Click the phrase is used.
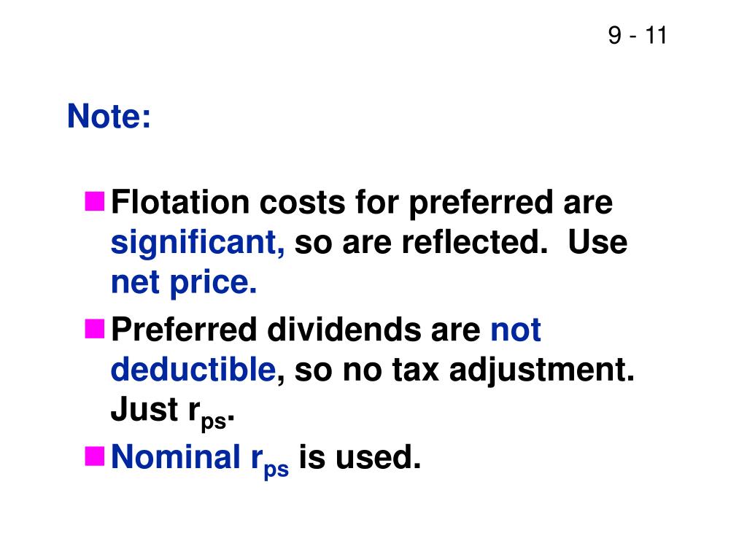Image resolution: width=747 pixels, height=560 pixels. coord(360,456)
